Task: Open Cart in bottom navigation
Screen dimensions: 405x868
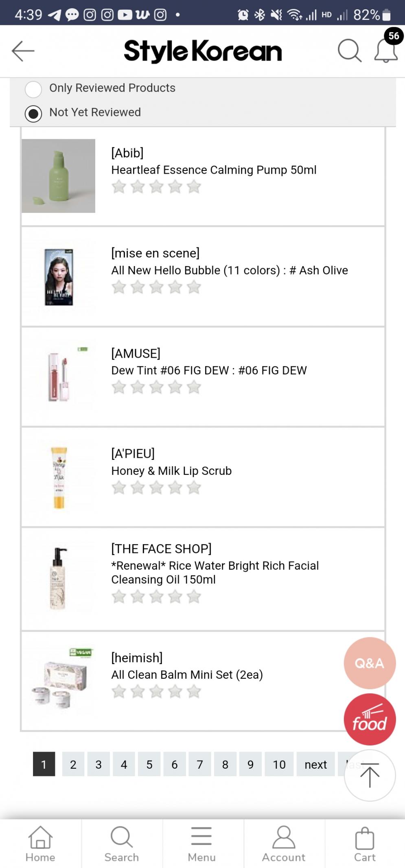Action: [364, 844]
